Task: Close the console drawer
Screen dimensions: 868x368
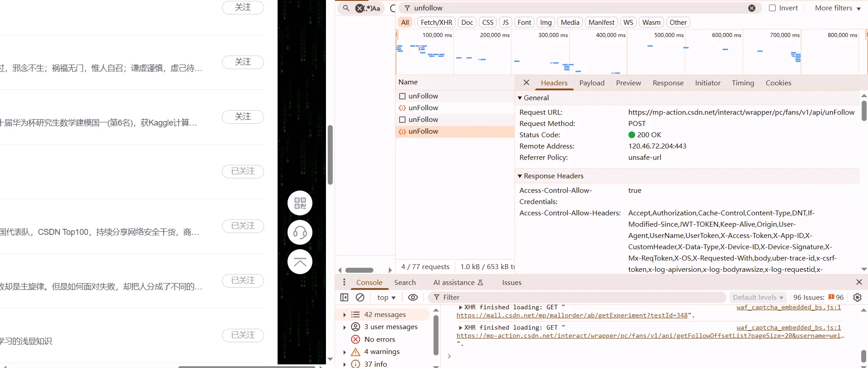Action: click(859, 282)
